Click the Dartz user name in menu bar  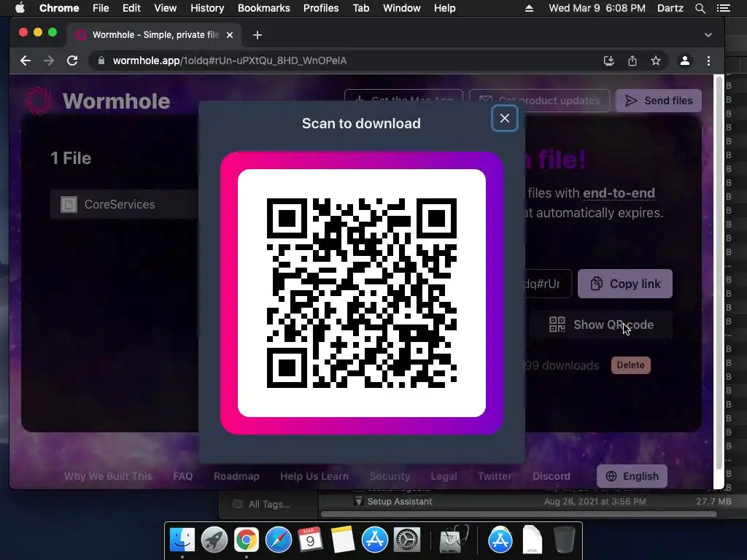pyautogui.click(x=670, y=8)
